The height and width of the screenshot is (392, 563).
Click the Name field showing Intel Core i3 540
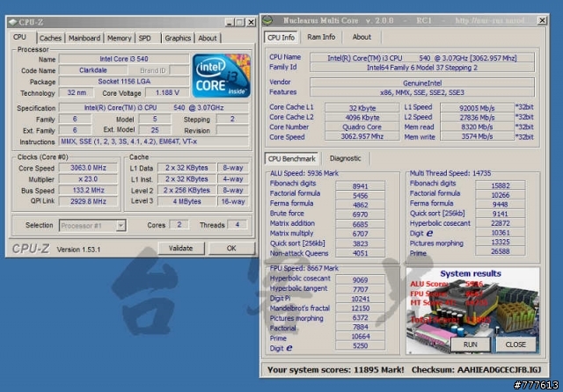coord(124,59)
